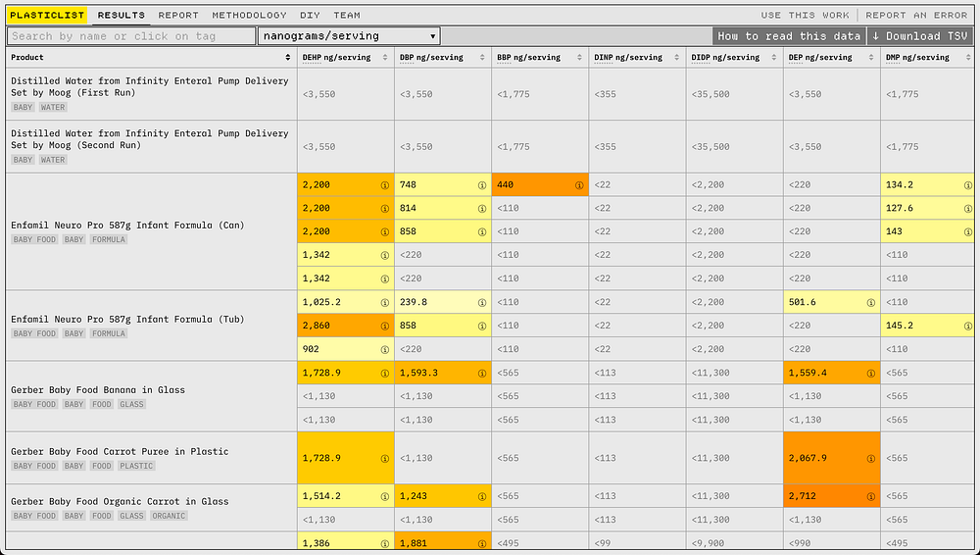This screenshot has height=555, width=980.
Task: Switch to the DIY tab
Action: click(310, 15)
